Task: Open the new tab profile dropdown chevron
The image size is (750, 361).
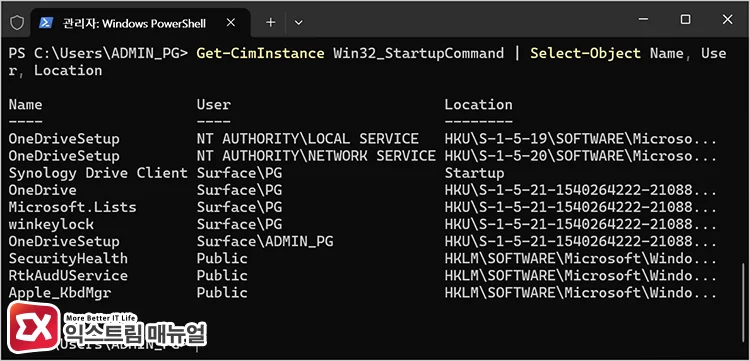Action: [x=298, y=22]
